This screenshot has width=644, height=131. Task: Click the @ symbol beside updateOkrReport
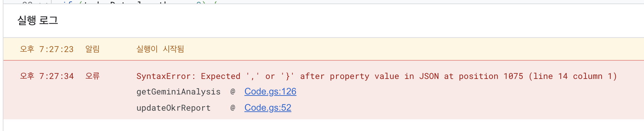click(x=233, y=108)
